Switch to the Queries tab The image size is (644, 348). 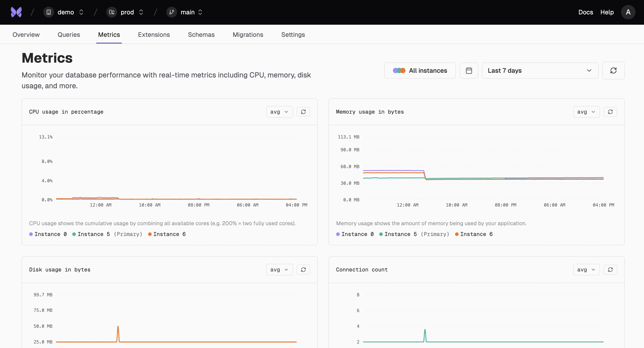pyautogui.click(x=69, y=35)
